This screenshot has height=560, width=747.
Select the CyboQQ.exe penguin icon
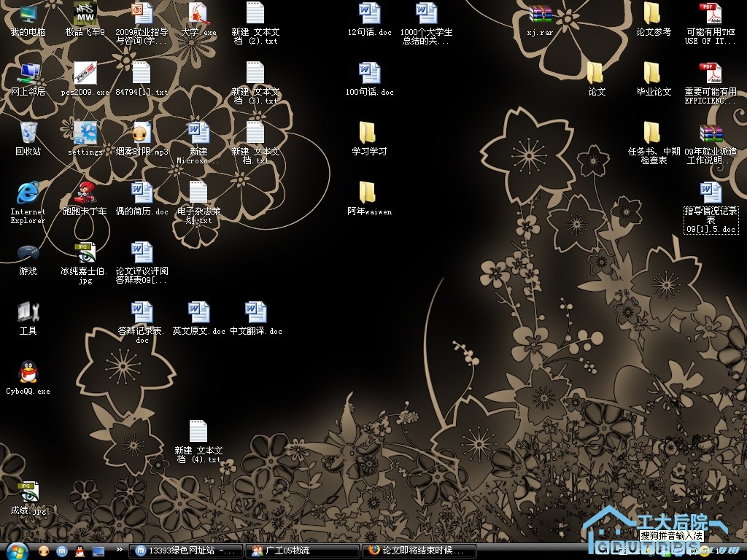pyautogui.click(x=28, y=373)
